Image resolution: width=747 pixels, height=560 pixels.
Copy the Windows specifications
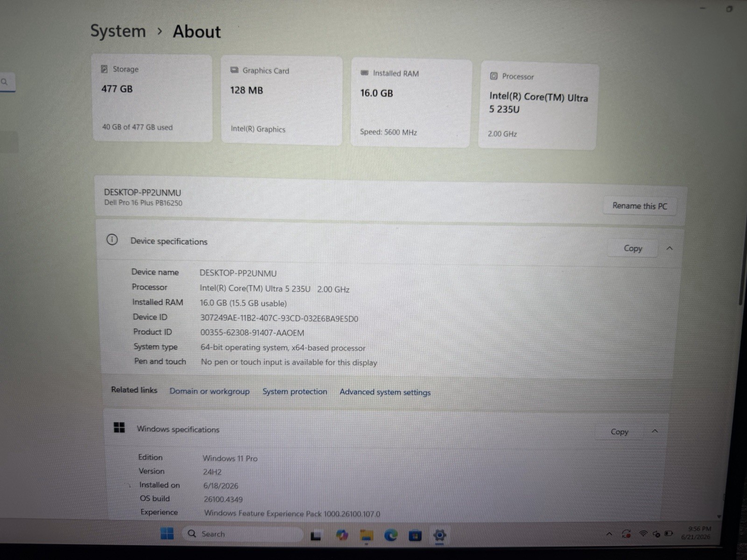tap(620, 432)
